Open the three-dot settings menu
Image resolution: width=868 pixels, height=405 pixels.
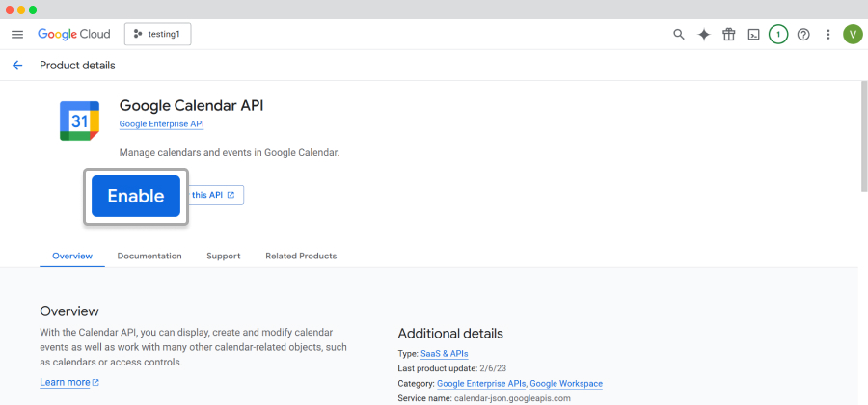(828, 35)
